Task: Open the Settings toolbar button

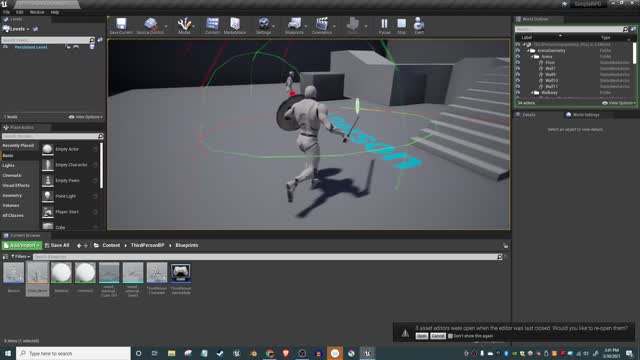Action: 264,26
